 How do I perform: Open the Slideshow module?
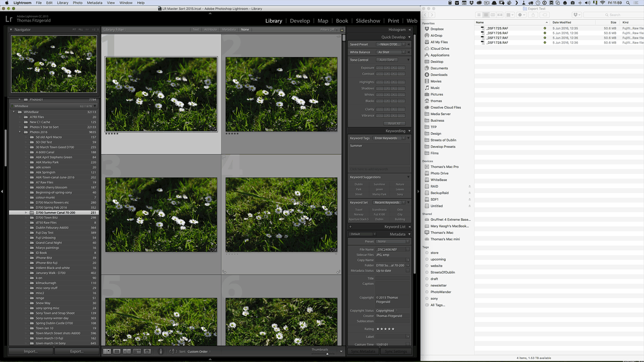[368, 21]
